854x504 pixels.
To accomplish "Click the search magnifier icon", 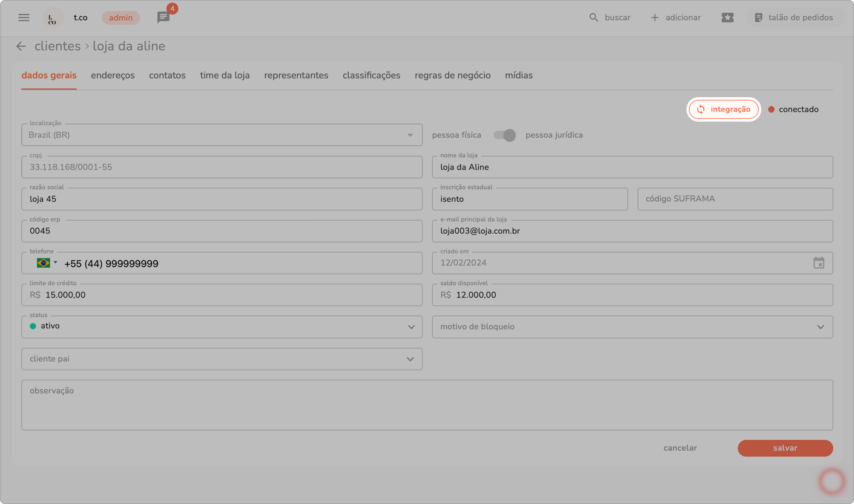I will [x=593, y=17].
